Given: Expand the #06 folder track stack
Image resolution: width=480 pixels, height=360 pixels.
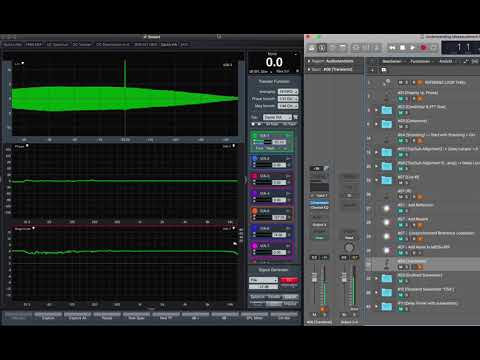Looking at the screenshot, I should point(377,166).
